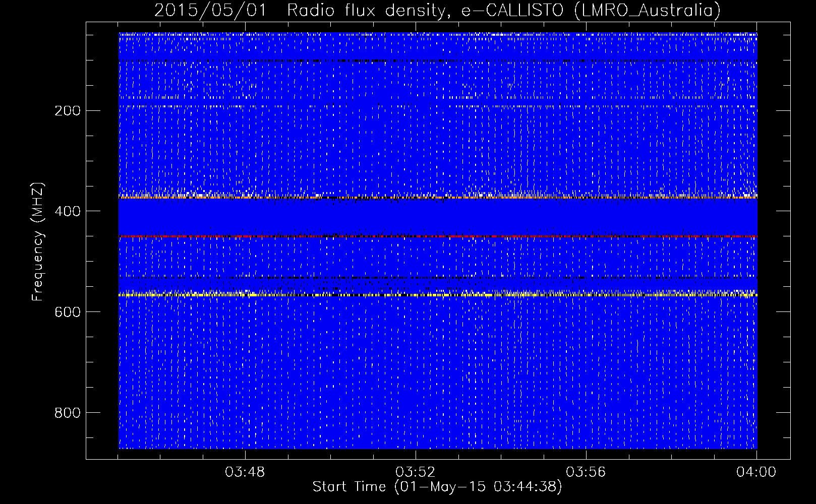Screen dimensions: 816x504
Task: Click the '800' frequency axis label
Action: click(x=68, y=413)
